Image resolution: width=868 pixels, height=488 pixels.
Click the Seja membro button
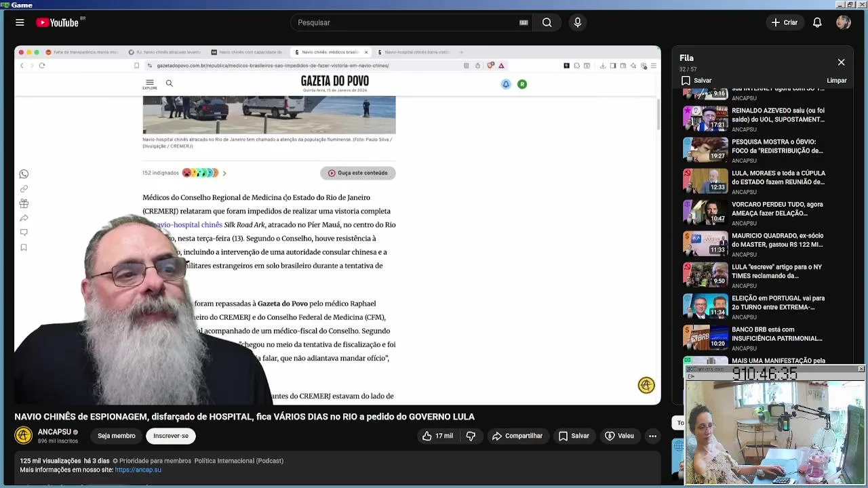pyautogui.click(x=116, y=436)
